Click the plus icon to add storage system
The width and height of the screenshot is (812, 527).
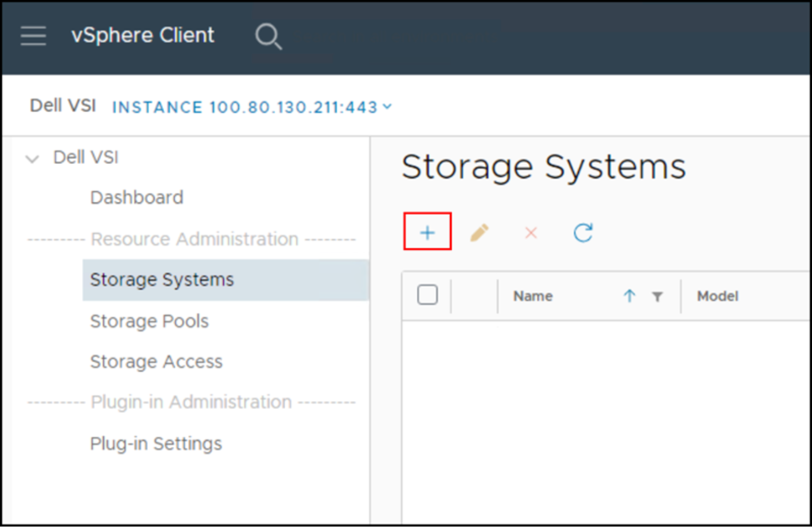coord(427,232)
